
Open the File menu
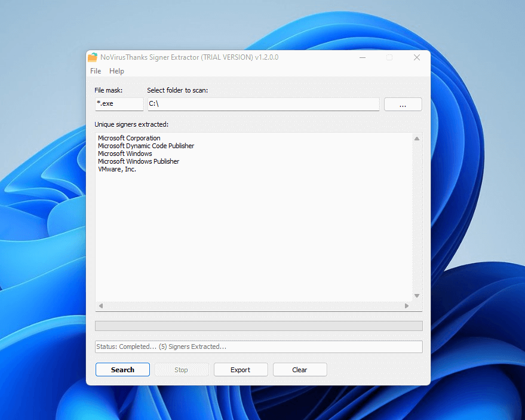coord(96,71)
